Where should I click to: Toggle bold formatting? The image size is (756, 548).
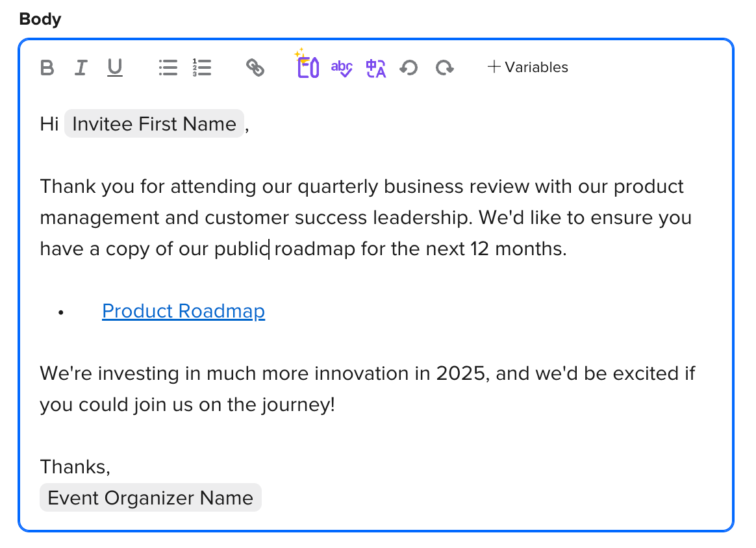[47, 68]
